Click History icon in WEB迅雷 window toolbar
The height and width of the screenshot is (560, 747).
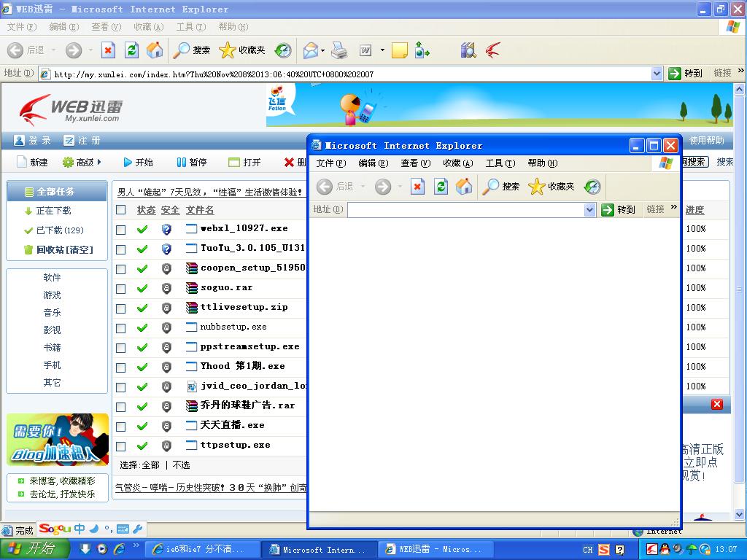click(284, 50)
